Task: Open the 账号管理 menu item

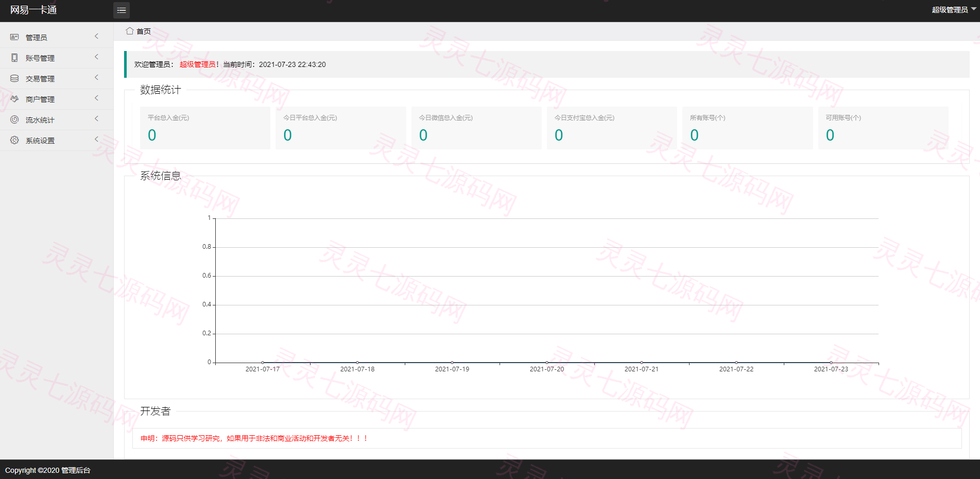Action: pos(57,58)
